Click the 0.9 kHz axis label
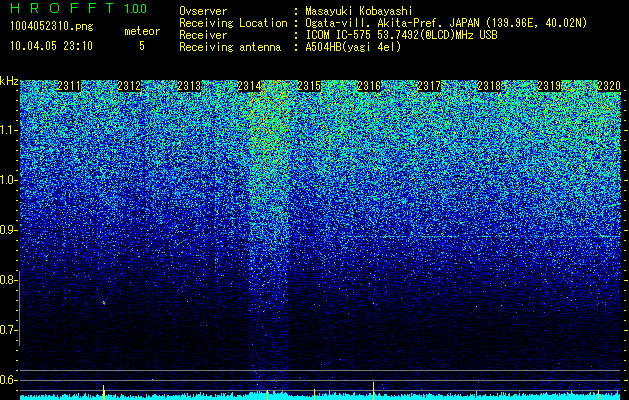Screen dimensions: 629x400 (x=8, y=230)
